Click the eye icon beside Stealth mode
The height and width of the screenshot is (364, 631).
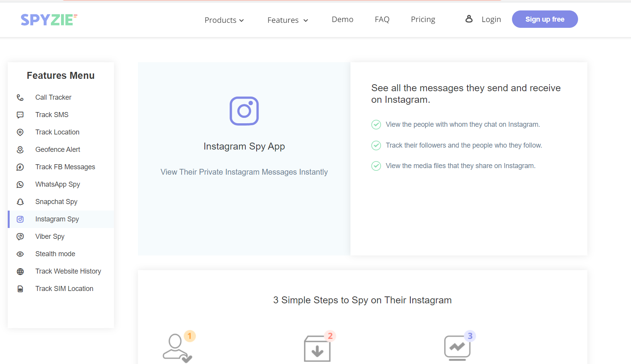click(x=20, y=254)
